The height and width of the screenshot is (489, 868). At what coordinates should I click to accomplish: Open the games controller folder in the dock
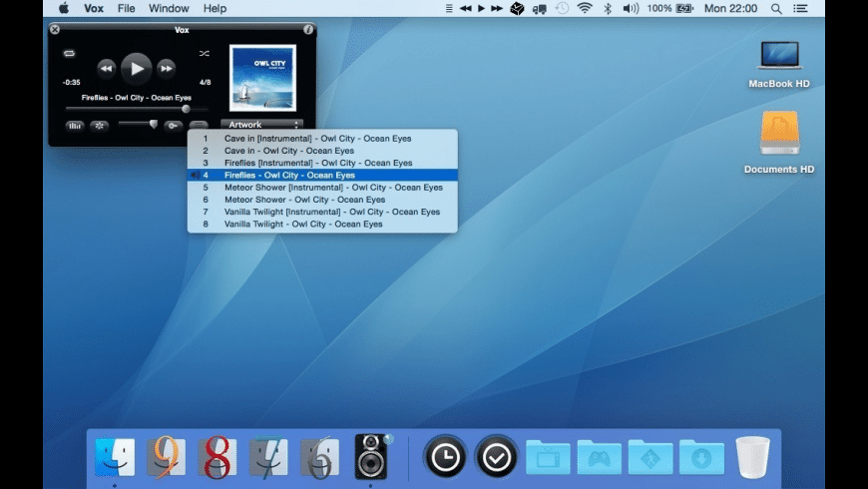pyautogui.click(x=599, y=457)
